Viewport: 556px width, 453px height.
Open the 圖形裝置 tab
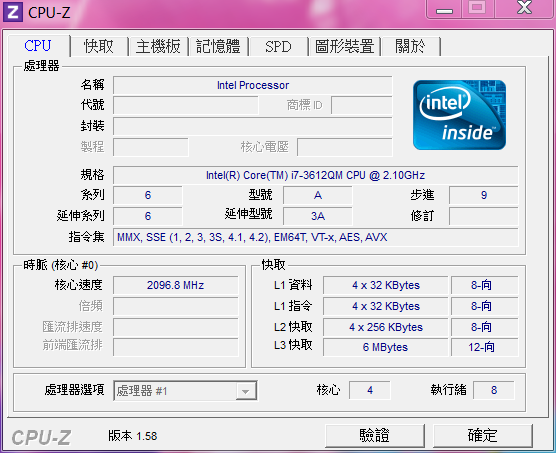[344, 46]
